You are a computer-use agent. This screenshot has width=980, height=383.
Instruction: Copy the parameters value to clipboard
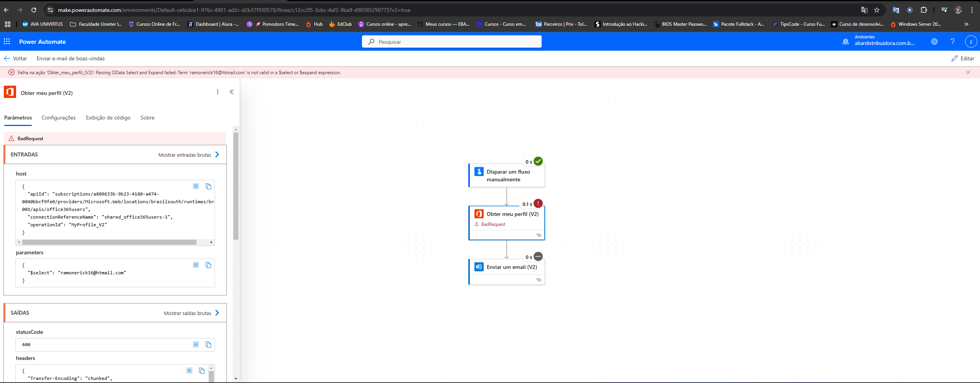coord(208,265)
